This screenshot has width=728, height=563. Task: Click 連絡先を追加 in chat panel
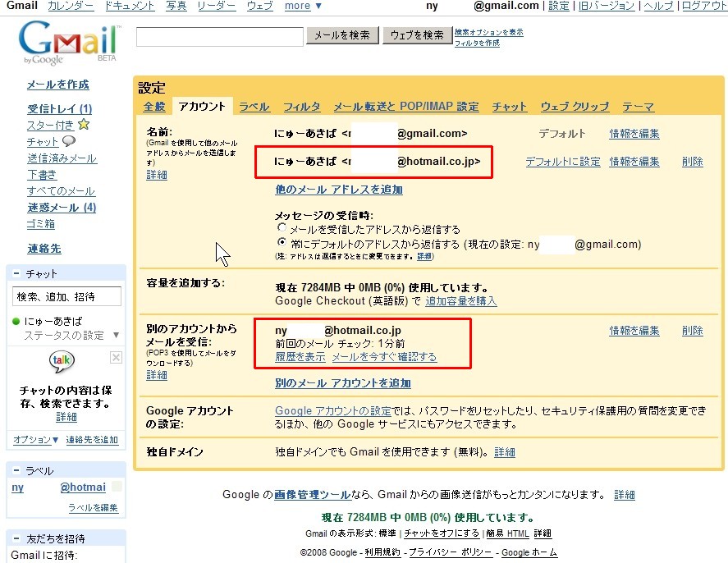click(x=92, y=440)
